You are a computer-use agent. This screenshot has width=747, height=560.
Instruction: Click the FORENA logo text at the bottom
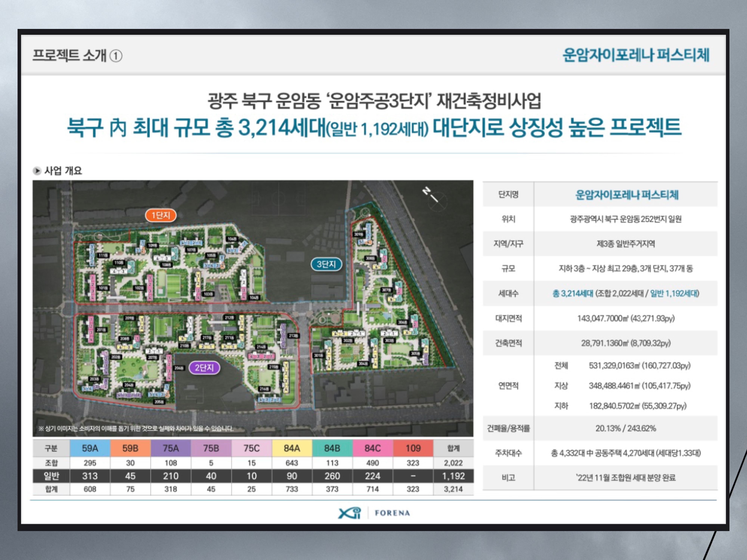point(392,513)
